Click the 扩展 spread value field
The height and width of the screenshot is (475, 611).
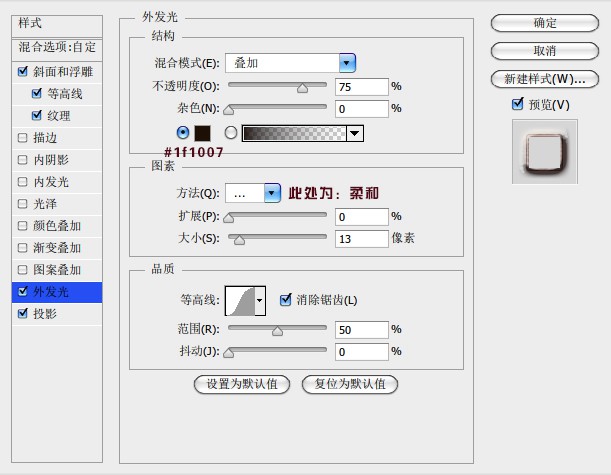click(362, 217)
